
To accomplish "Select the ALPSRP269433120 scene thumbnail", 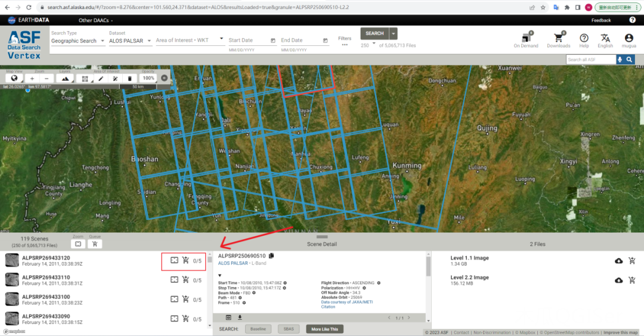I will click(x=12, y=260).
